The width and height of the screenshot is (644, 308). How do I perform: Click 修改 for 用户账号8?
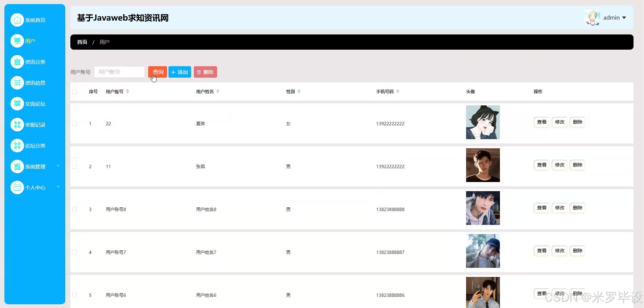(x=560, y=208)
